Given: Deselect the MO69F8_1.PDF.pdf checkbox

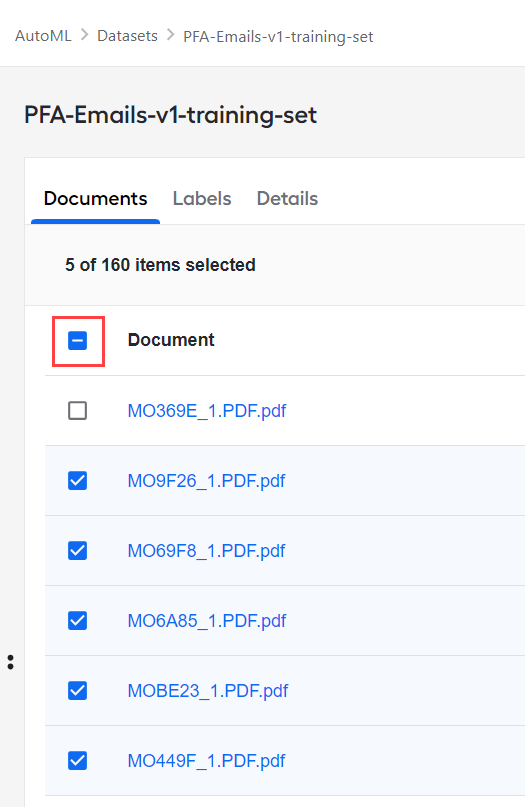Looking at the screenshot, I should (78, 551).
